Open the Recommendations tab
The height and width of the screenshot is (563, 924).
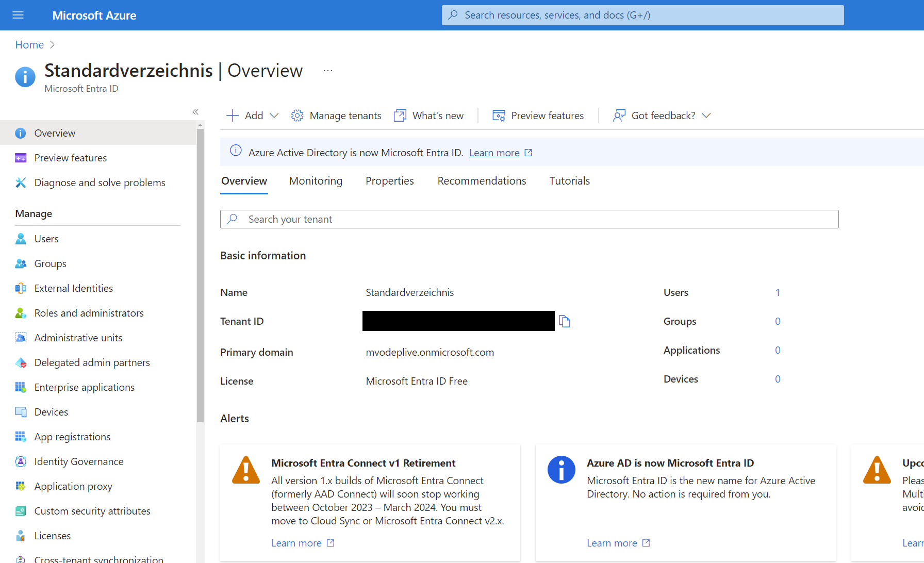pos(482,181)
